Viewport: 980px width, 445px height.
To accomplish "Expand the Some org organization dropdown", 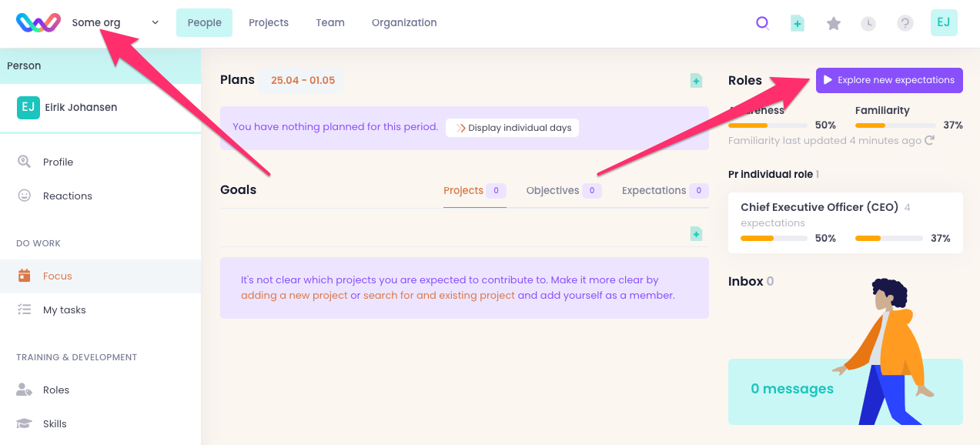I will click(x=115, y=23).
